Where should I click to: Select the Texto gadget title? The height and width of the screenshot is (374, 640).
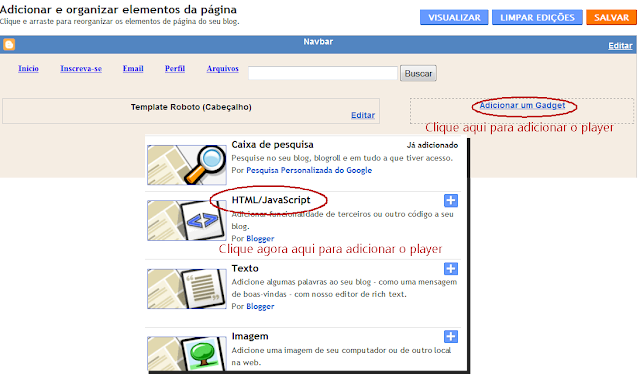[245, 268]
